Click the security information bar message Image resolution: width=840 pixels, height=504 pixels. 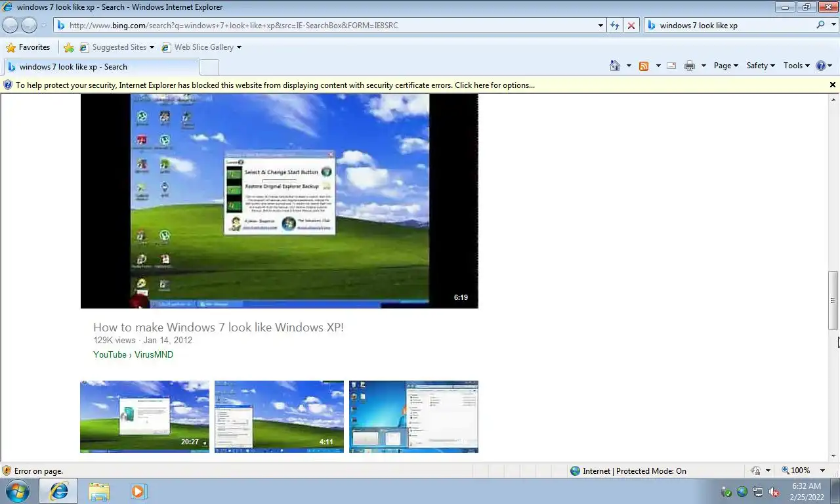pyautogui.click(x=275, y=85)
